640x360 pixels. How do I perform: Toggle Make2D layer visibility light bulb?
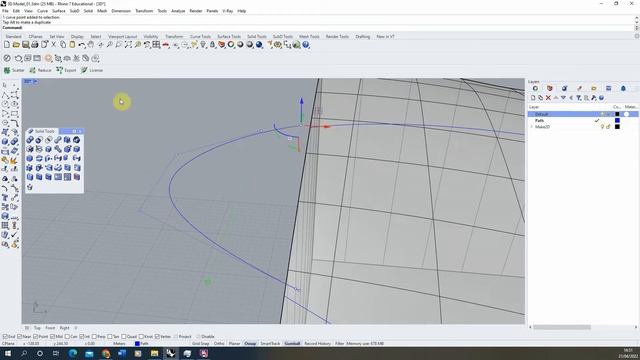coord(602,127)
